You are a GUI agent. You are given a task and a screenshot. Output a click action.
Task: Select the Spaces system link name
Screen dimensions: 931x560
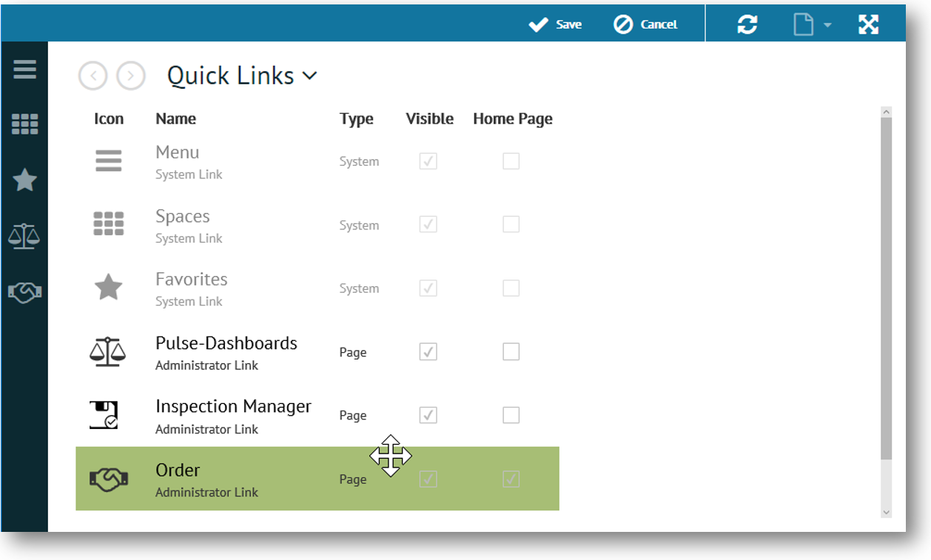pos(183,217)
